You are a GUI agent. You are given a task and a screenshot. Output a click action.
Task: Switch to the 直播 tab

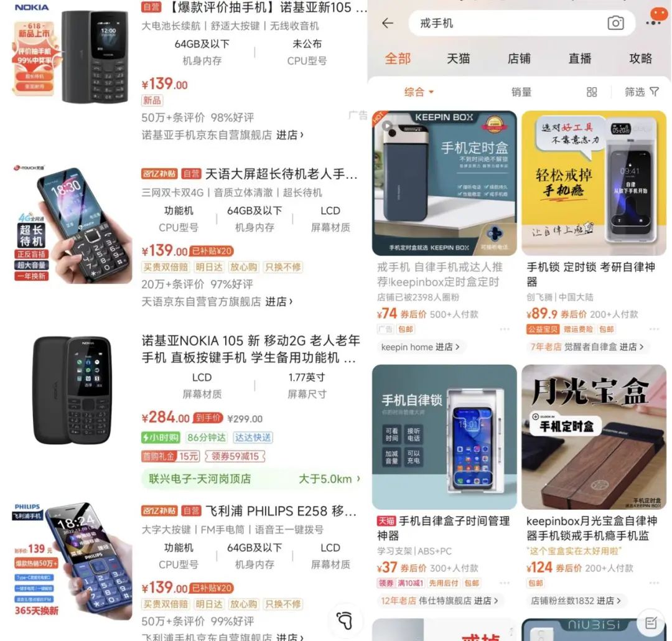(579, 58)
